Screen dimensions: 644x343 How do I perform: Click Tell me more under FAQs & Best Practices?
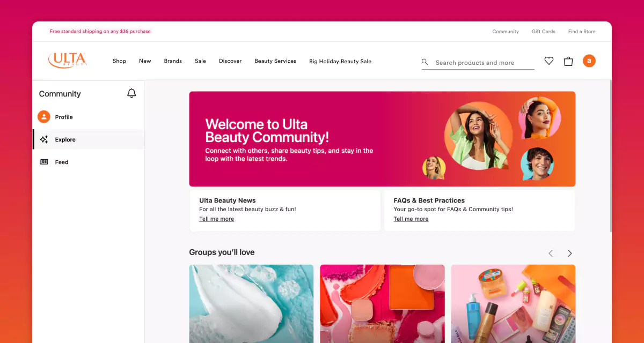411,219
